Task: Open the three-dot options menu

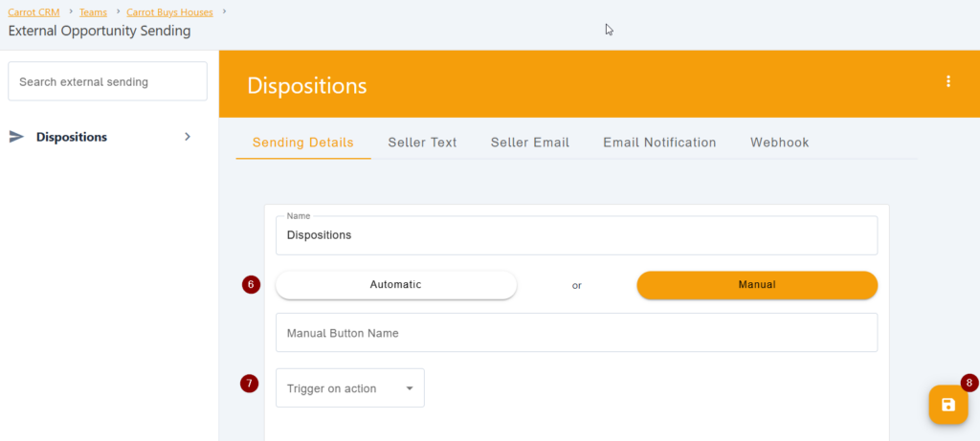Action: click(x=947, y=82)
